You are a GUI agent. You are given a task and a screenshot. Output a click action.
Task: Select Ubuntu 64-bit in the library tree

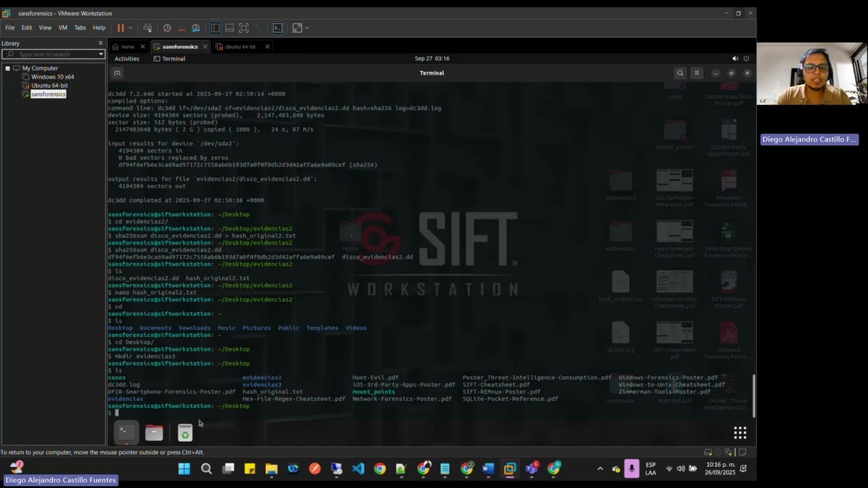pos(49,85)
